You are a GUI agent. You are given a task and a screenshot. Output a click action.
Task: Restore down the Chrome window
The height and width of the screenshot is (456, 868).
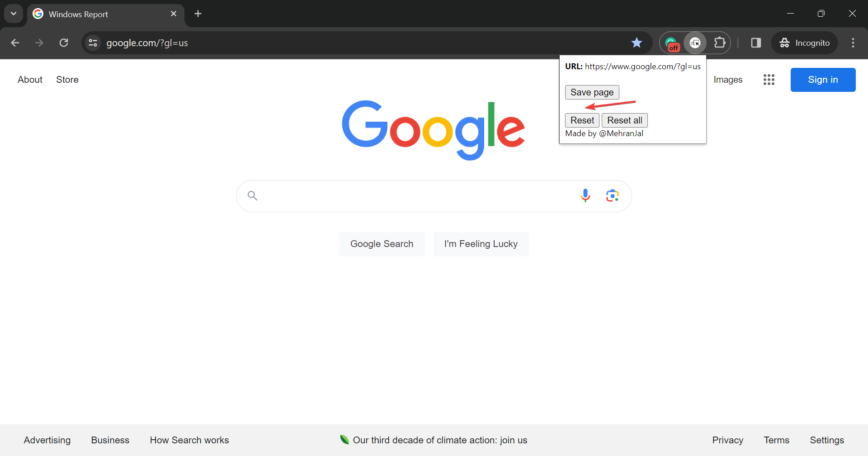[x=821, y=14]
